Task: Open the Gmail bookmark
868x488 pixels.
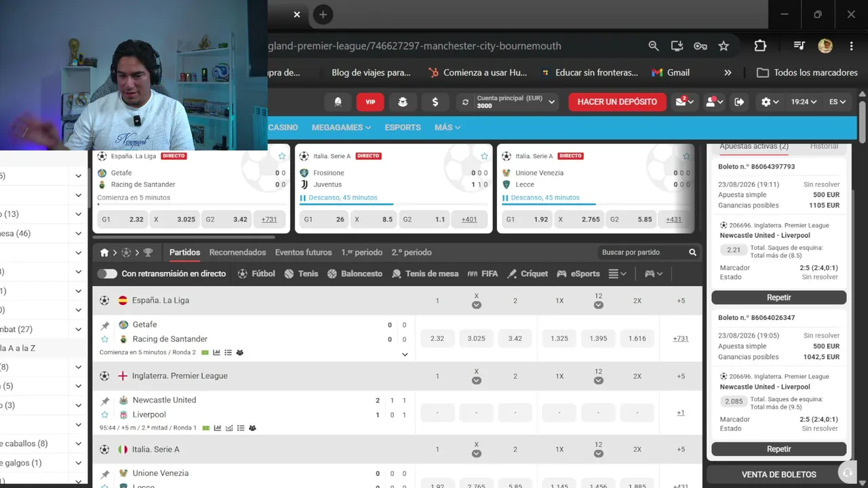Action: click(x=670, y=73)
